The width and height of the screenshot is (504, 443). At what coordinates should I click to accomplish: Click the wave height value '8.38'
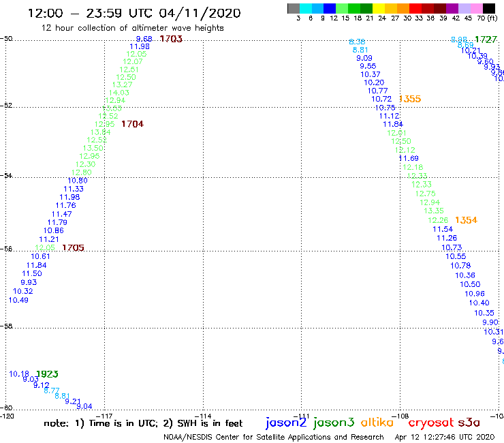tap(357, 42)
